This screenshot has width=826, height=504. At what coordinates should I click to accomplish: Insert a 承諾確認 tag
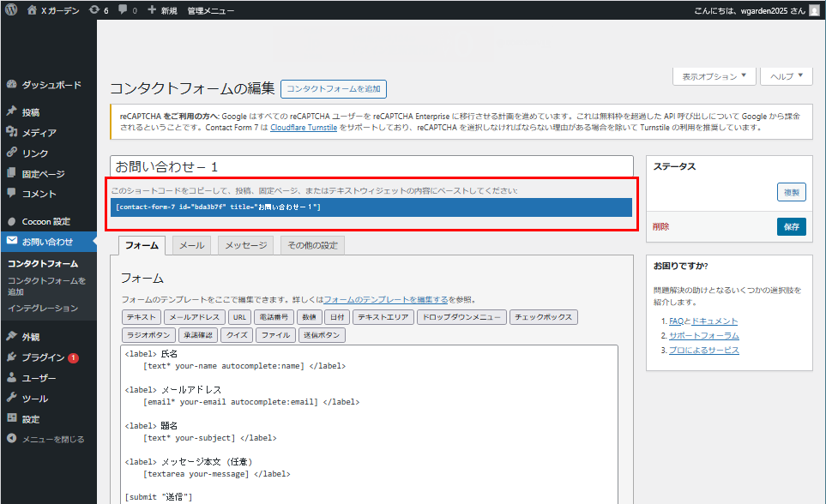[198, 335]
